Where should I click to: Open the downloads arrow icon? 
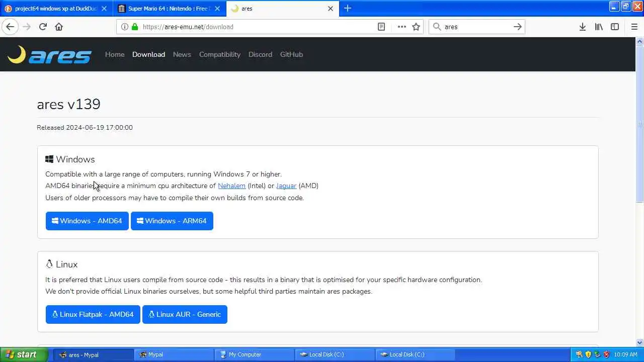[582, 27]
